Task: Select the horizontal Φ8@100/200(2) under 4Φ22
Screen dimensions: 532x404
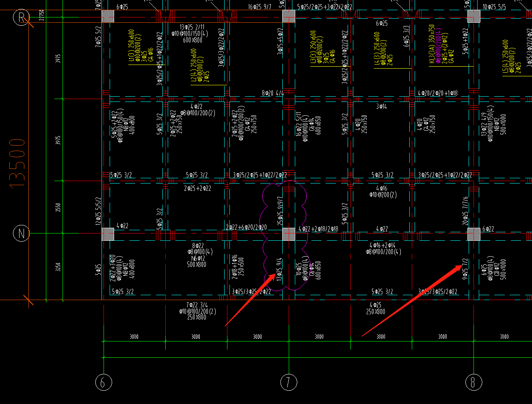Action: point(198,113)
